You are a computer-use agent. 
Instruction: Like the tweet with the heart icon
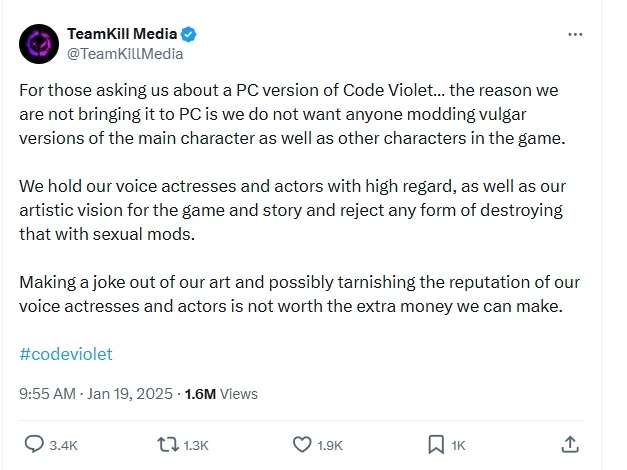[x=302, y=443]
